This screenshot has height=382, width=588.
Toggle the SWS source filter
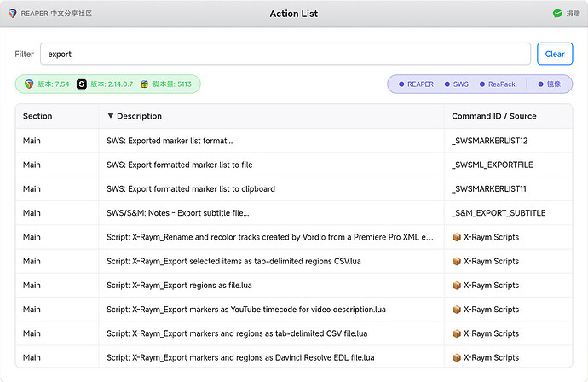456,84
